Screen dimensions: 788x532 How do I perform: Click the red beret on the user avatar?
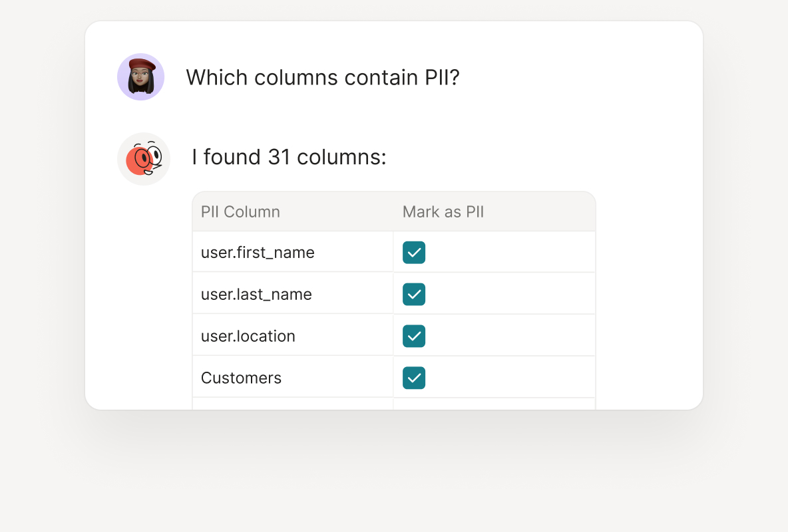pos(142,65)
